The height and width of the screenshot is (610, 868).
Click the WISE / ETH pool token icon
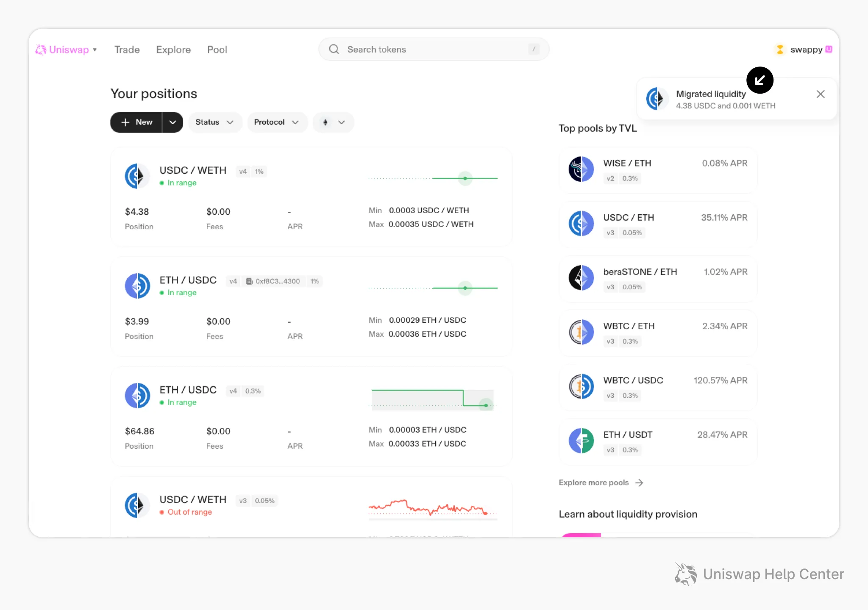point(581,169)
